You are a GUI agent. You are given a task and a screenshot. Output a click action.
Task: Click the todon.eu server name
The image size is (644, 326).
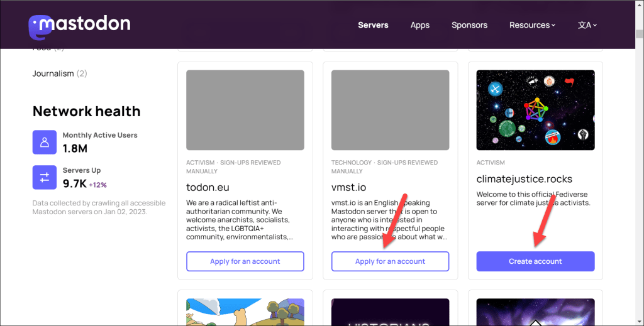point(208,187)
